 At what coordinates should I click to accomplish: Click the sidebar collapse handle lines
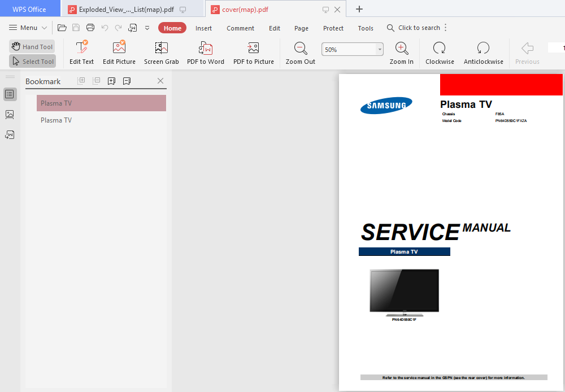pyautogui.click(x=10, y=77)
